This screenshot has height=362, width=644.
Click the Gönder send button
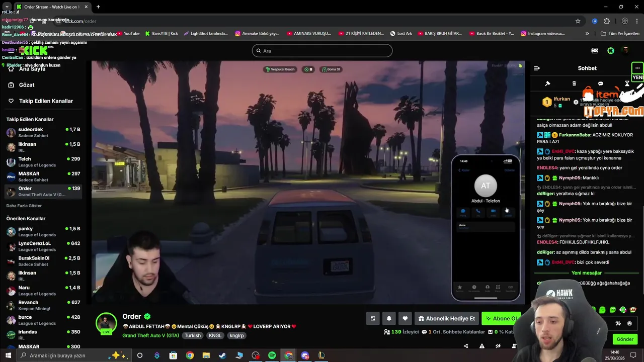(625, 339)
